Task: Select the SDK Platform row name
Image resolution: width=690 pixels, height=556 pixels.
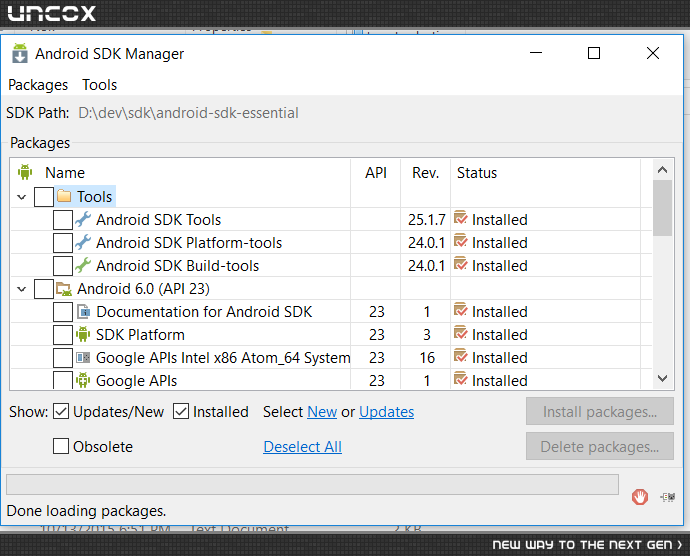Action: coord(140,335)
